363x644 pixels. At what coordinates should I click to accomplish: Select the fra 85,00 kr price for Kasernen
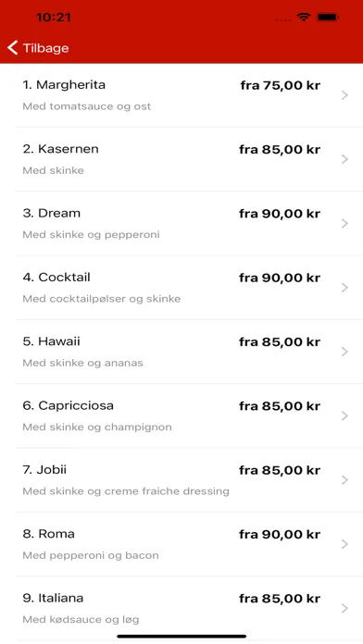(280, 150)
